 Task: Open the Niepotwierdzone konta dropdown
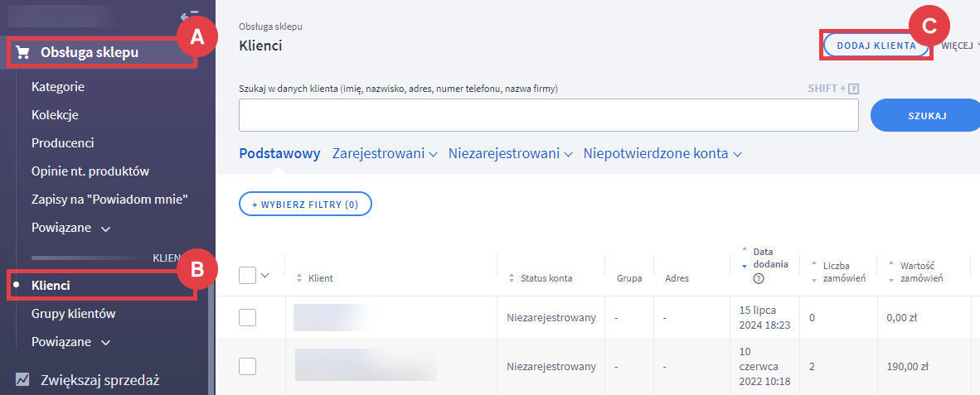pos(662,153)
